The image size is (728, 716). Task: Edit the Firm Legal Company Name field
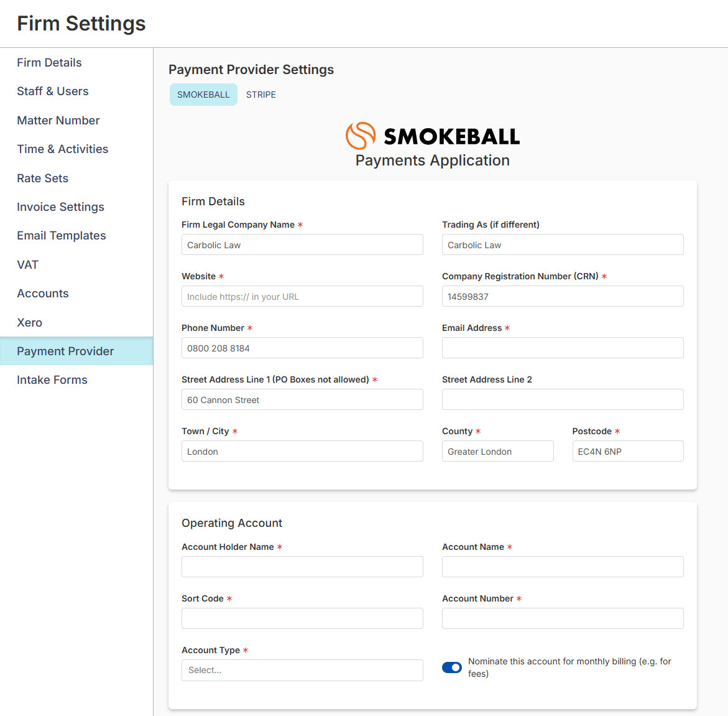click(302, 244)
